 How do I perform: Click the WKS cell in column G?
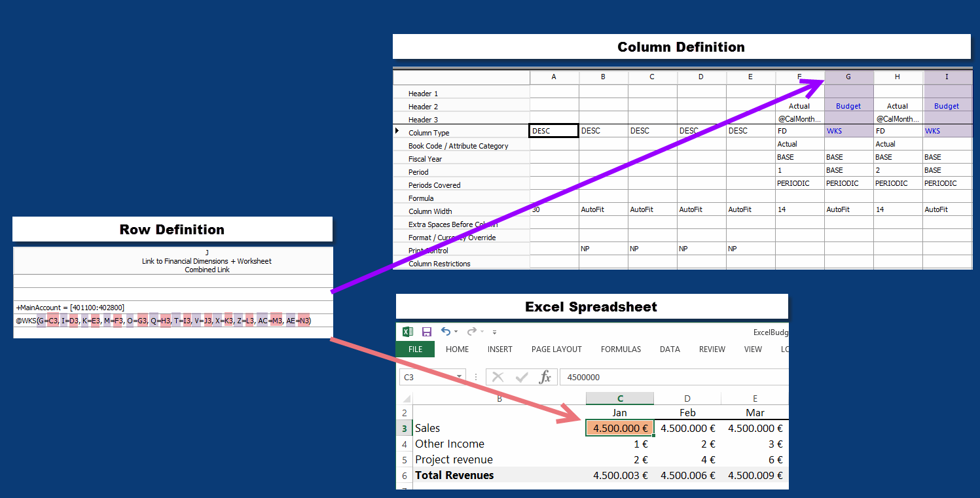(x=848, y=131)
